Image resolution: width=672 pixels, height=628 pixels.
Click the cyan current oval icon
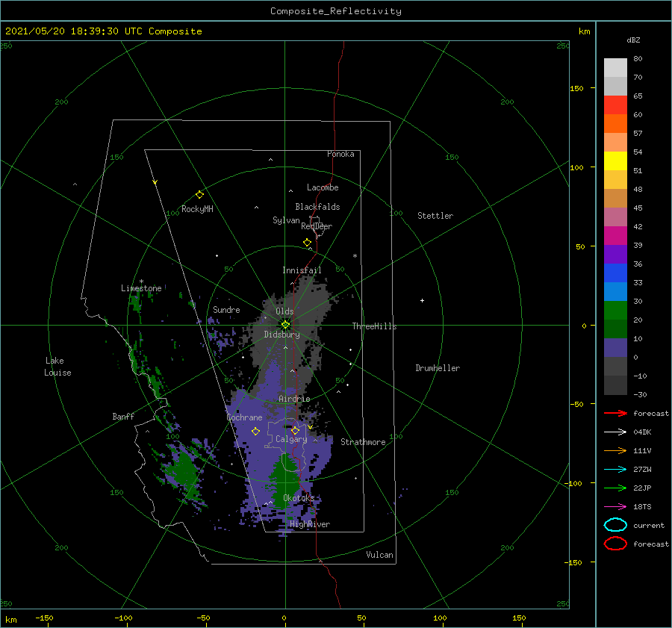click(615, 525)
